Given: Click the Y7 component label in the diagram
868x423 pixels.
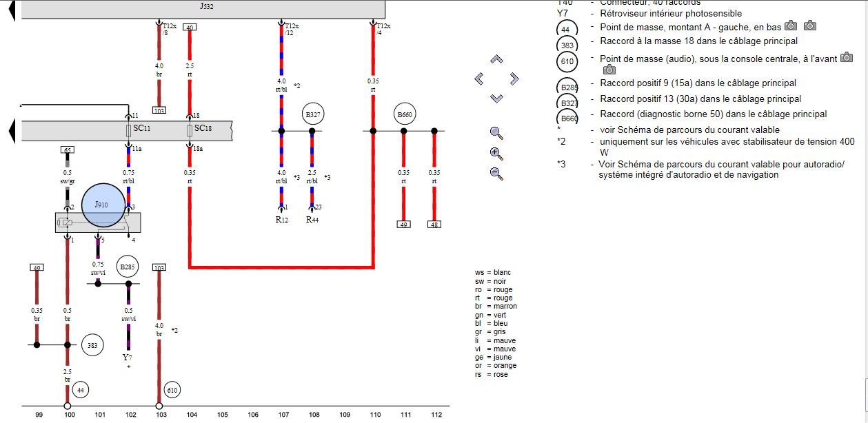Looking at the screenshot, I should [128, 358].
